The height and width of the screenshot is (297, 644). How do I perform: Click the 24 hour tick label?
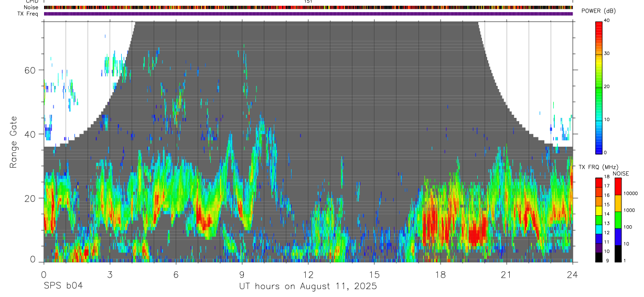(x=573, y=274)
